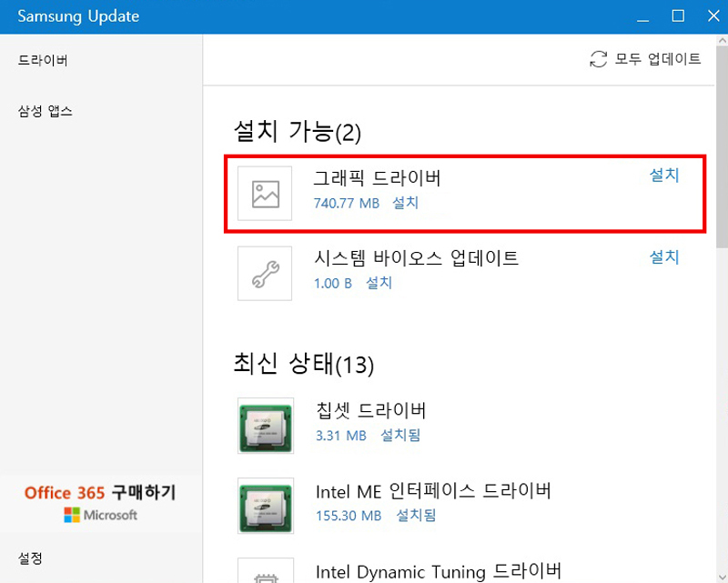Click 모두 업데이트 text button

(658, 59)
